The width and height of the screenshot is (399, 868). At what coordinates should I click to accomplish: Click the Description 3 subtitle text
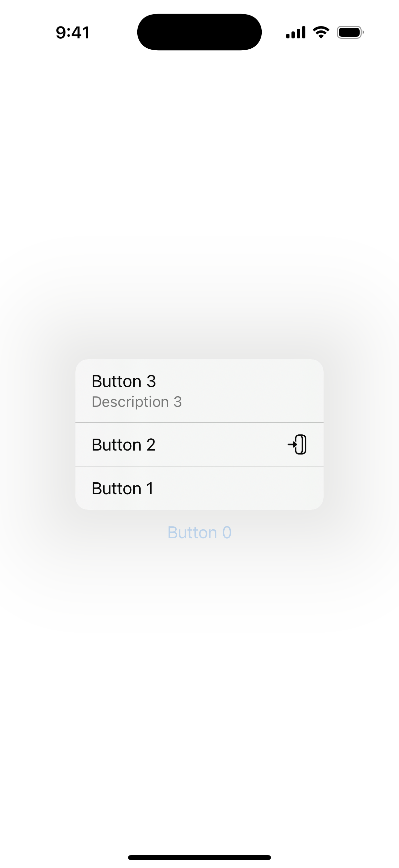pos(137,402)
